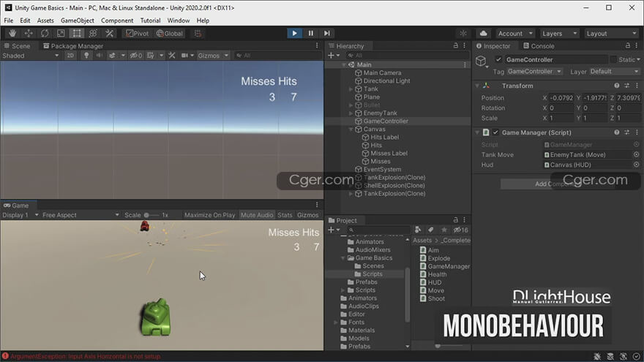Toggle Pivot handle position

tap(137, 33)
